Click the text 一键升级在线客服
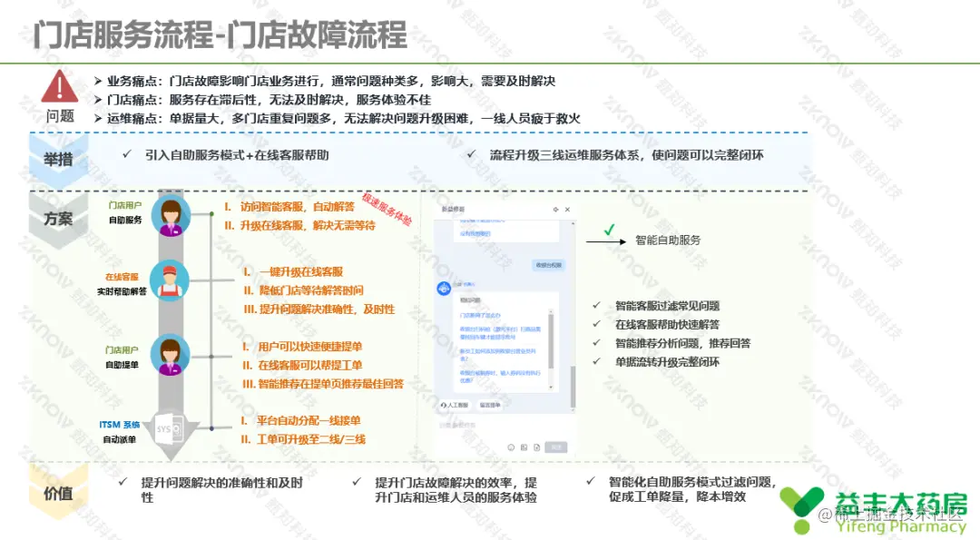Image resolution: width=980 pixels, height=540 pixels. [301, 271]
